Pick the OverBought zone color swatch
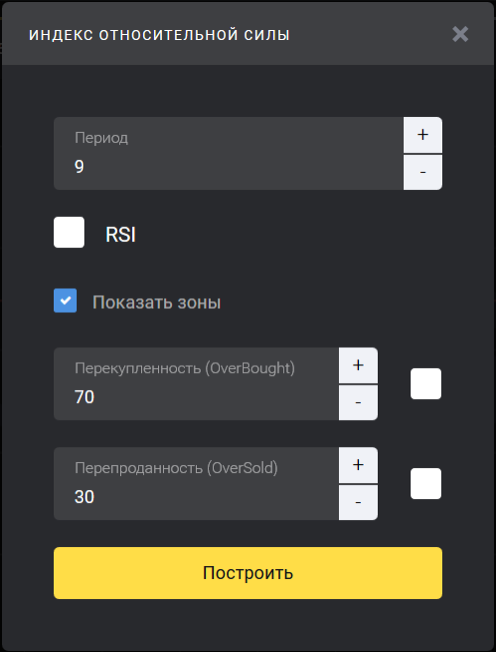This screenshot has height=652, width=496. point(426,383)
